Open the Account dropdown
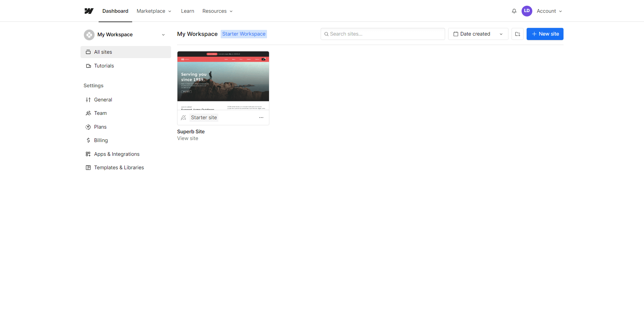 click(x=549, y=11)
